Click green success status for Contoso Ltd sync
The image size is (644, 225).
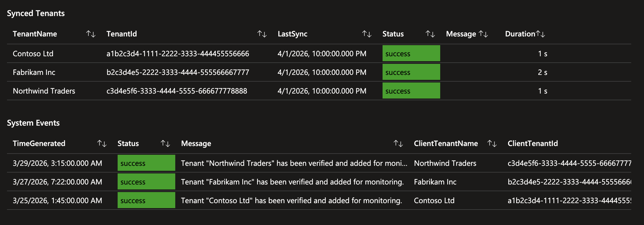[411, 54]
